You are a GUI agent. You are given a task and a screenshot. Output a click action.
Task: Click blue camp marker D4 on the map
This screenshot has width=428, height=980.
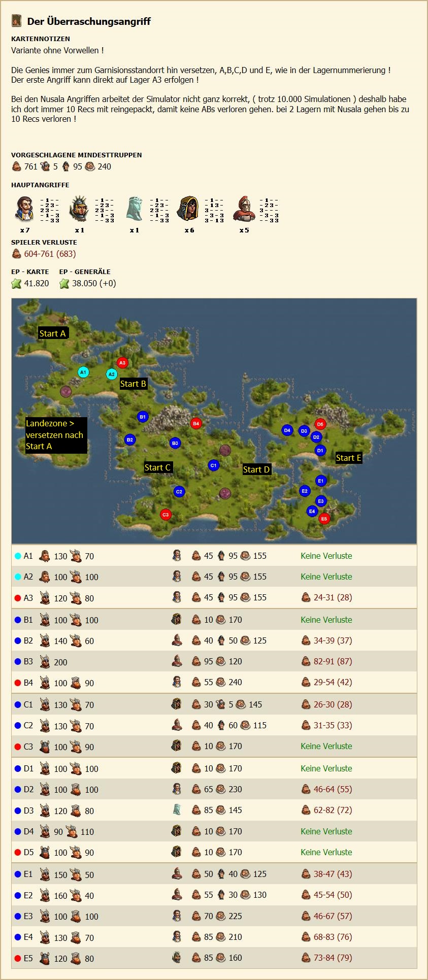pos(287,430)
